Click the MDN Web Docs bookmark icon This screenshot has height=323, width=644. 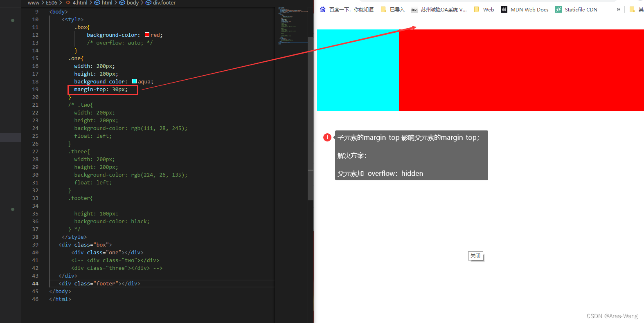504,9
